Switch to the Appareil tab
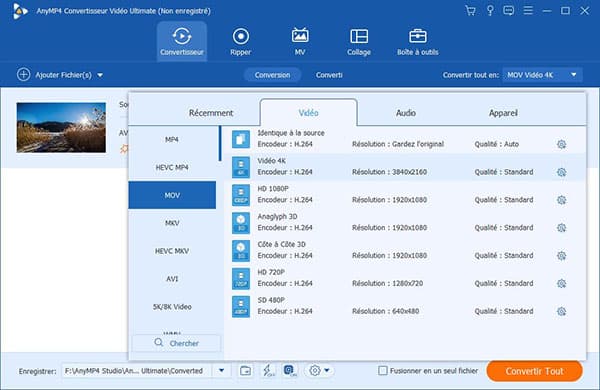Image resolution: width=600 pixels, height=390 pixels. point(503,113)
